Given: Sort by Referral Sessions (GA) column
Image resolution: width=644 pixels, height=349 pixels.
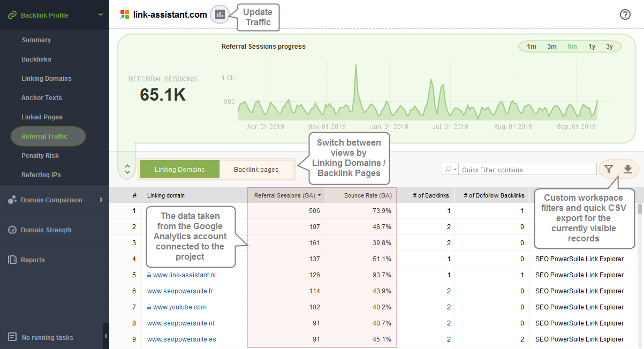Looking at the screenshot, I should (287, 195).
